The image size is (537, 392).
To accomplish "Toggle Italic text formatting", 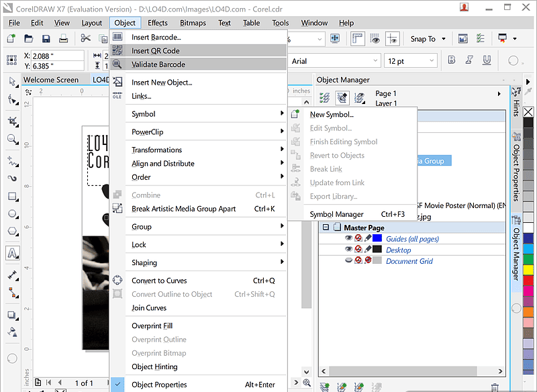I will (469, 60).
